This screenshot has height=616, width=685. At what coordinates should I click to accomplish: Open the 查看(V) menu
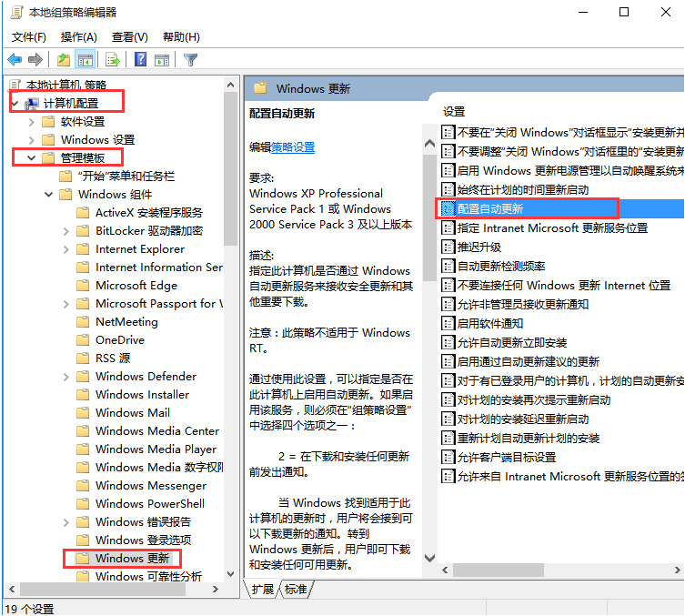click(129, 37)
